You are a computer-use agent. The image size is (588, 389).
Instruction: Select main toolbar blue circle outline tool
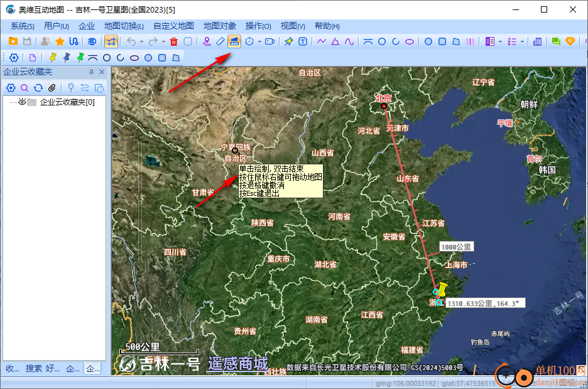tap(382, 41)
